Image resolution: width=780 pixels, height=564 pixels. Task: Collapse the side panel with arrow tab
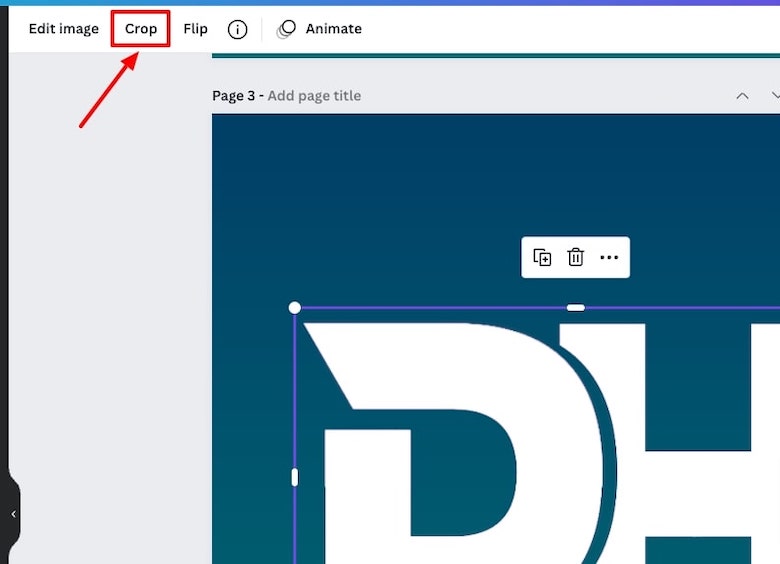pos(13,514)
